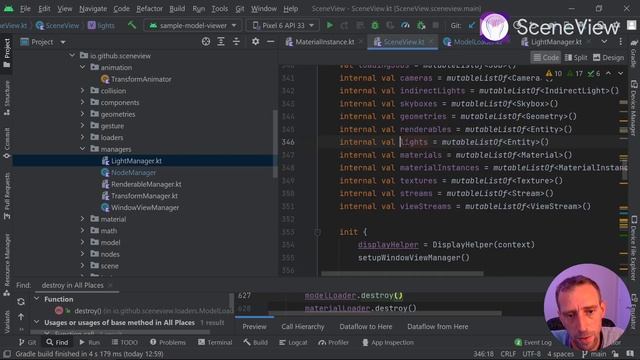640x360 pixels.
Task: Open hidden editor tabs dropdown arrow
Action: 604,42
